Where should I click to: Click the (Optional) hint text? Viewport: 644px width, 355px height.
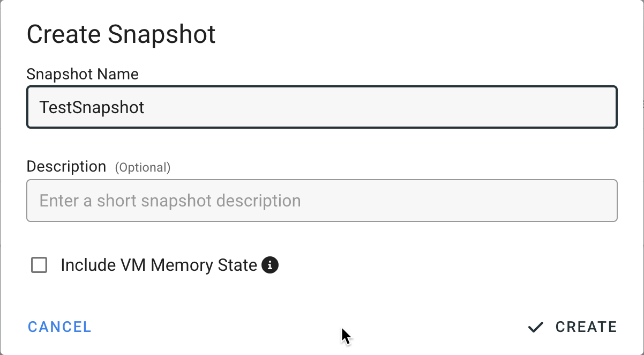click(x=143, y=168)
